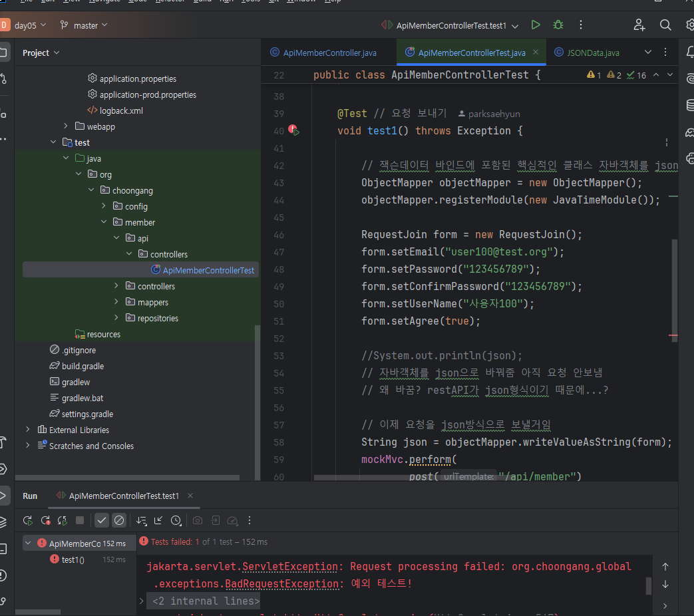Toggle showing passed tests

click(x=102, y=520)
